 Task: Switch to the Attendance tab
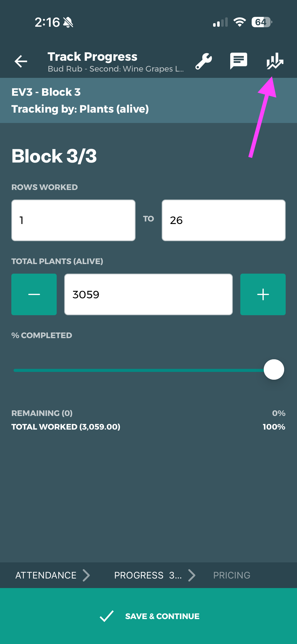[46, 575]
